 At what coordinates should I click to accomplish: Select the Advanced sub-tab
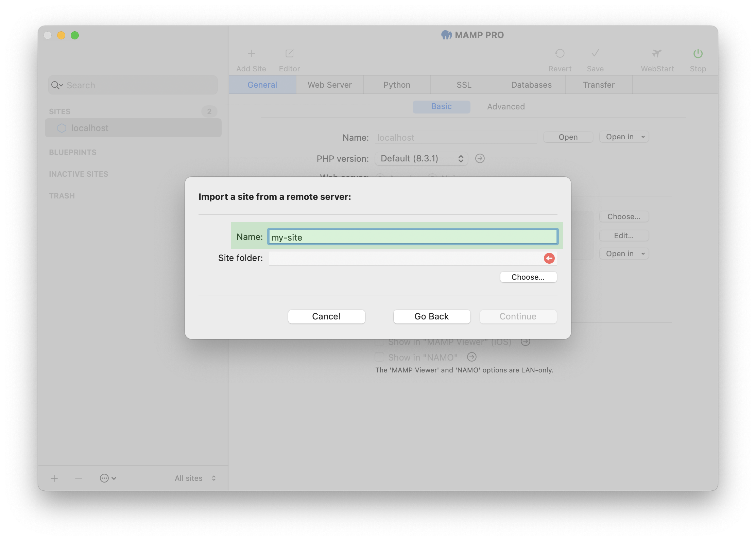click(506, 107)
